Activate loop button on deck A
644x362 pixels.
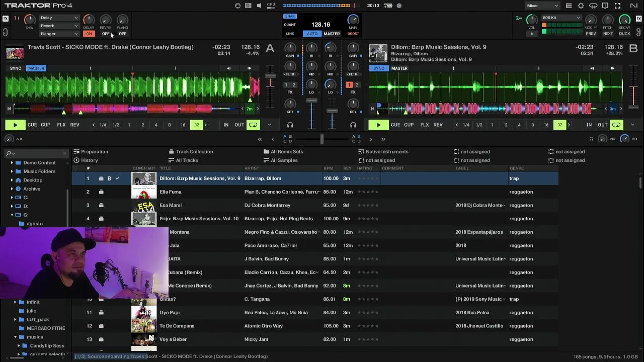(x=253, y=125)
